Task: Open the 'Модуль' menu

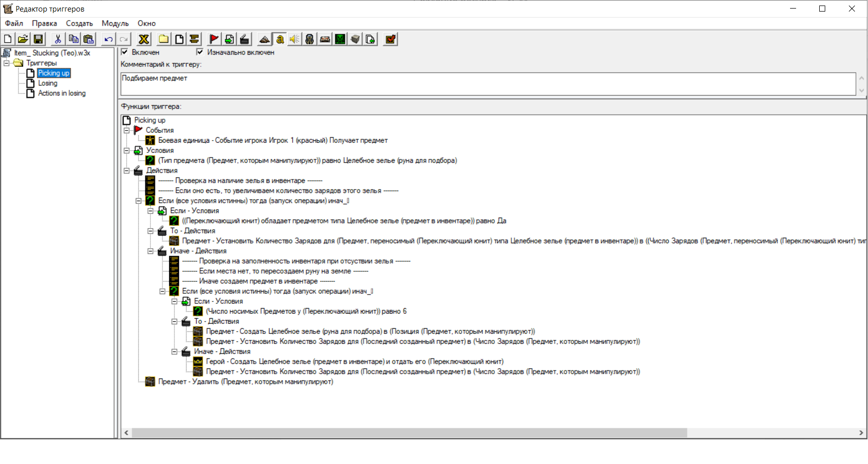Action: click(x=115, y=23)
